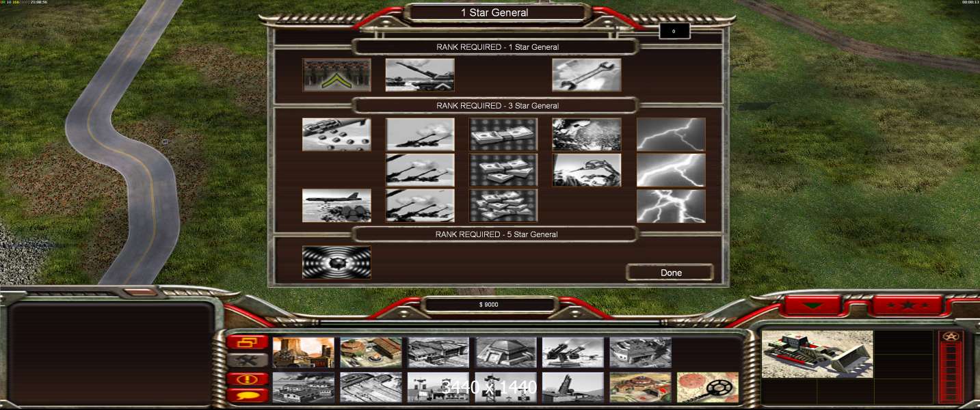Select the multi-bolt lightning power level 3
980x410 pixels.
click(671, 206)
